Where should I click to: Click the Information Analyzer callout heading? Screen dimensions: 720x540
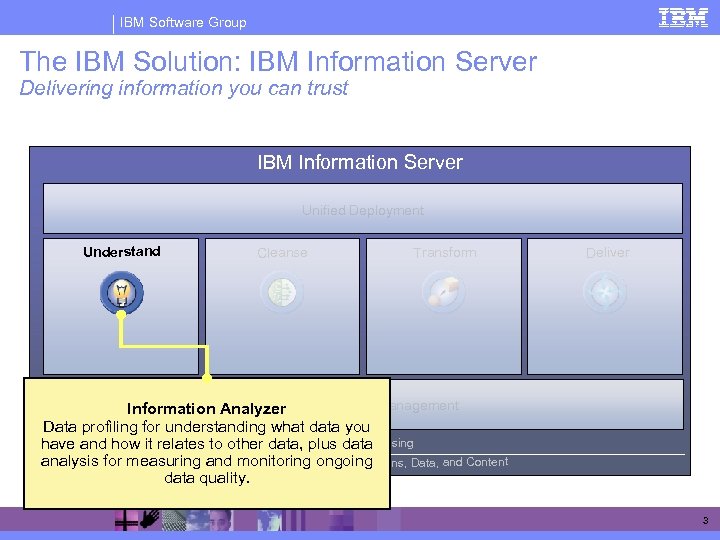[207, 409]
